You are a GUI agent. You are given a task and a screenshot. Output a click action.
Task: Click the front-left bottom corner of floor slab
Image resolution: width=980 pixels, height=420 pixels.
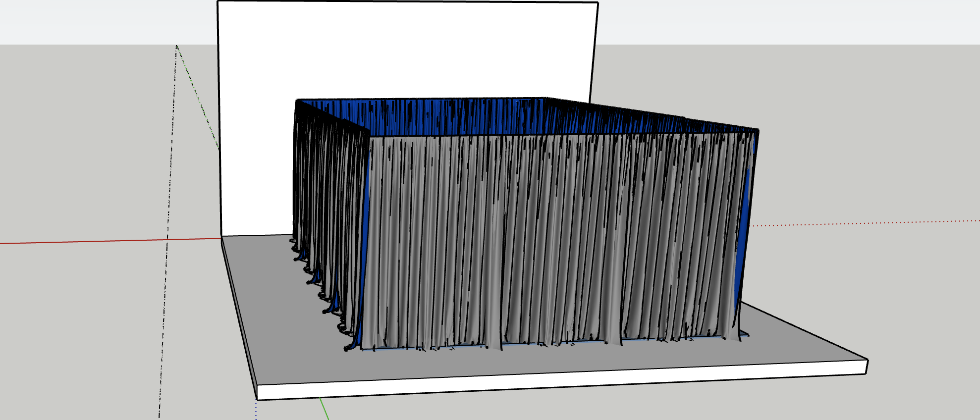257,398
